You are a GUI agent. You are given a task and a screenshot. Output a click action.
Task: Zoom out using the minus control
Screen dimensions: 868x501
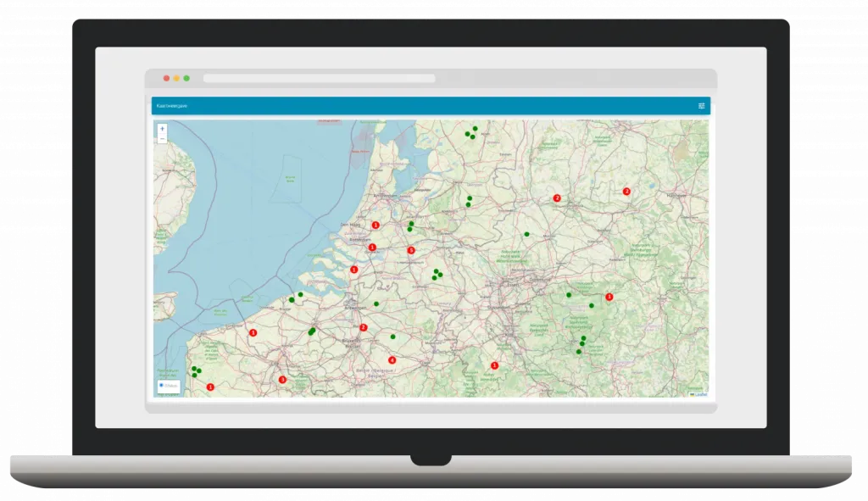click(x=163, y=139)
